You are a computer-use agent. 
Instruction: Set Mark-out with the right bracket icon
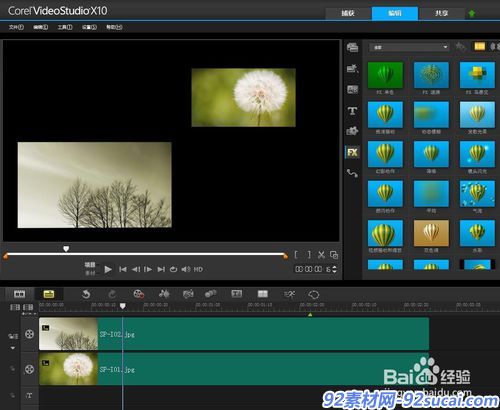[309, 255]
